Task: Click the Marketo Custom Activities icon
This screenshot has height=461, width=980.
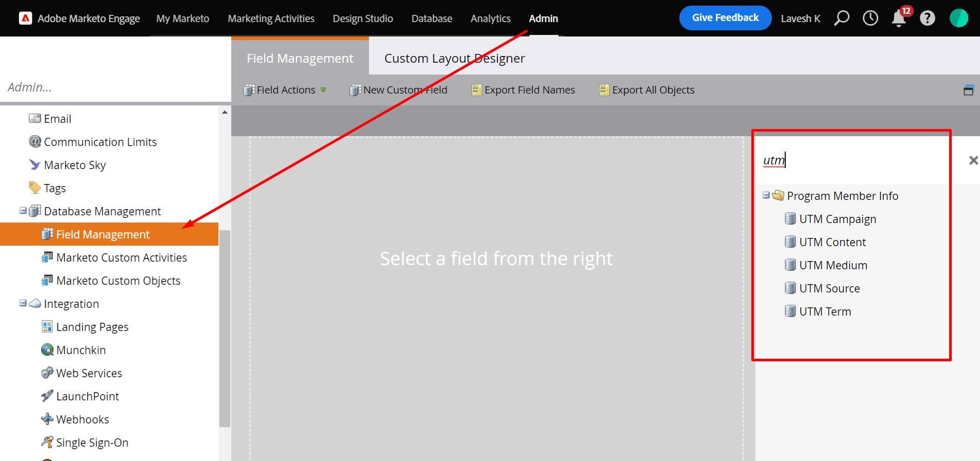Action: pos(47,257)
